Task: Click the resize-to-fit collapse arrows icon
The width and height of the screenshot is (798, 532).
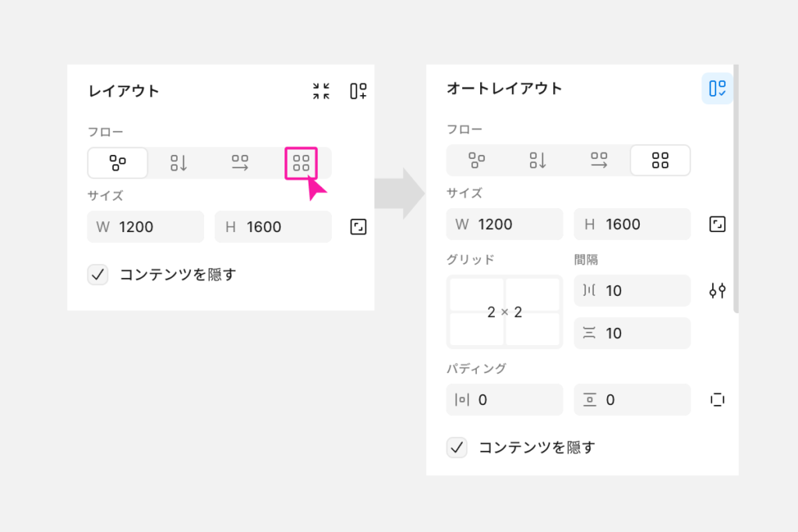Action: 321,91
